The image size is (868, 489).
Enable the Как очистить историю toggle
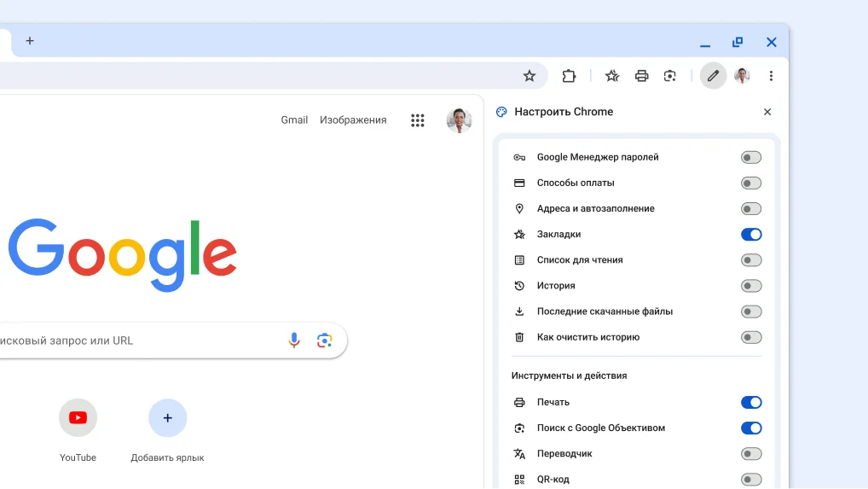pyautogui.click(x=751, y=337)
